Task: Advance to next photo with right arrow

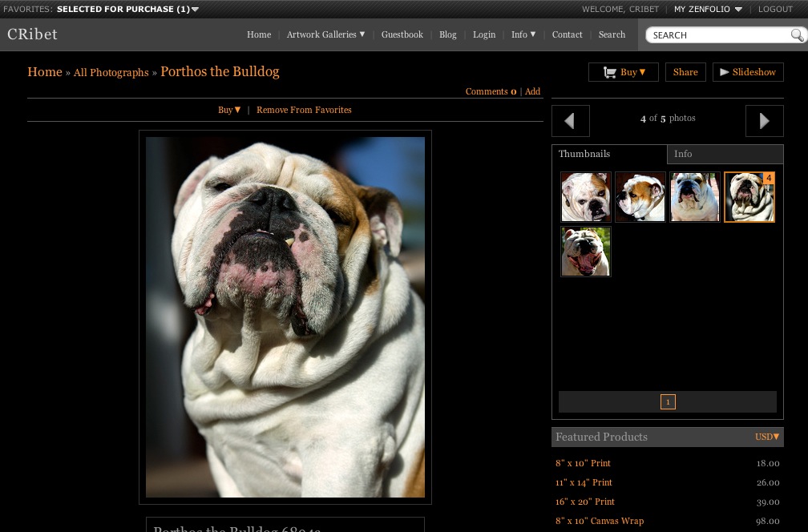Action: click(x=763, y=120)
